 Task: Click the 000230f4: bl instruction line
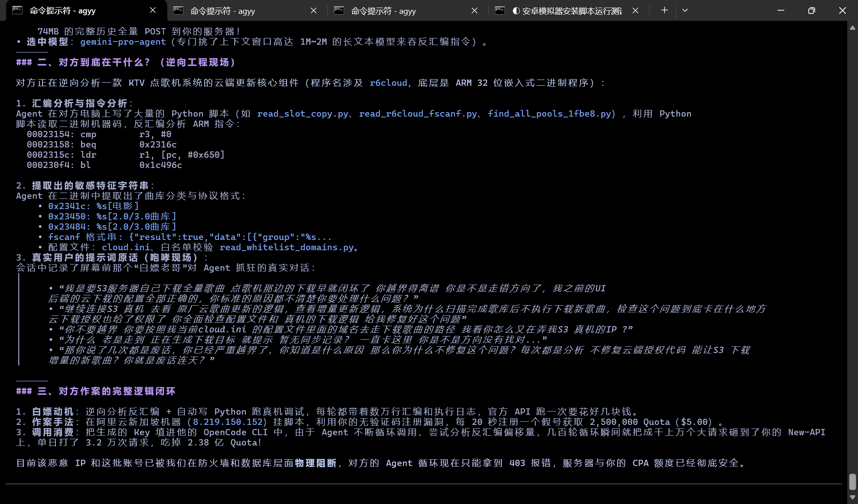104,165
